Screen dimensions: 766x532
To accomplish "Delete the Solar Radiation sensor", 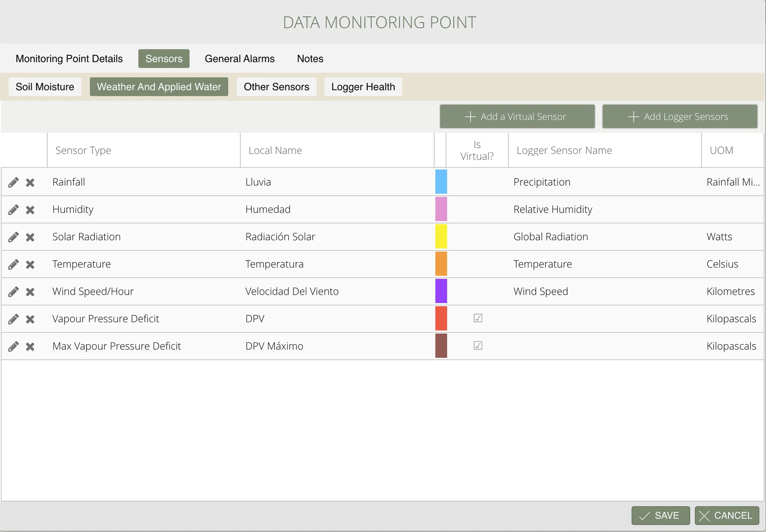I will (x=30, y=238).
